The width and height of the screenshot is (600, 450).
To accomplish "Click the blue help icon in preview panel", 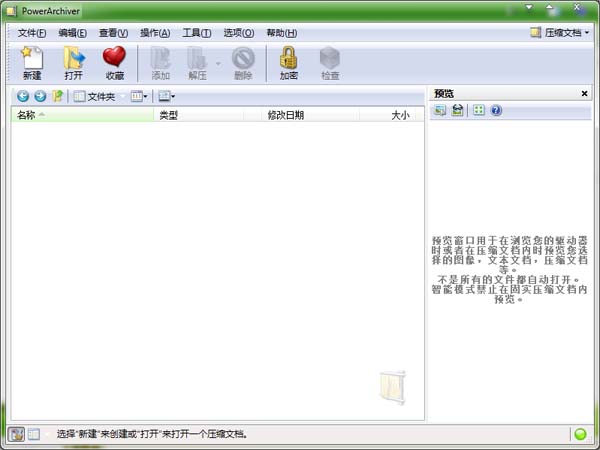I will 496,111.
